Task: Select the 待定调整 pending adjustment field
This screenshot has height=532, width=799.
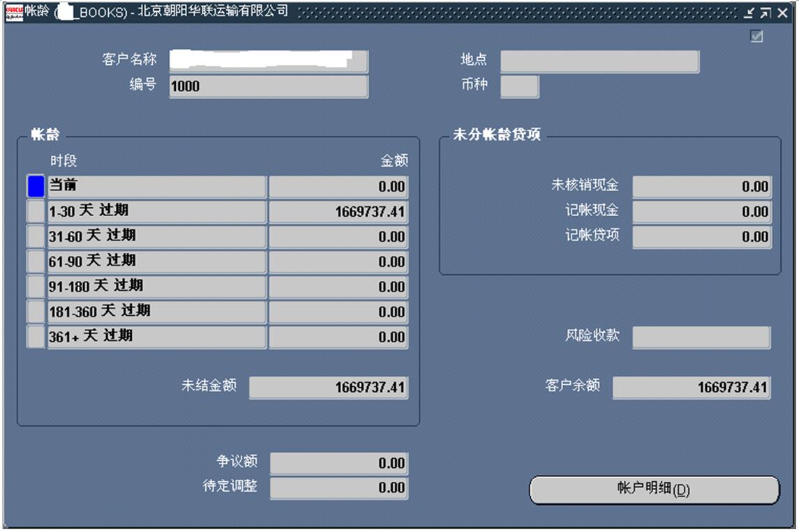Action: pos(338,488)
